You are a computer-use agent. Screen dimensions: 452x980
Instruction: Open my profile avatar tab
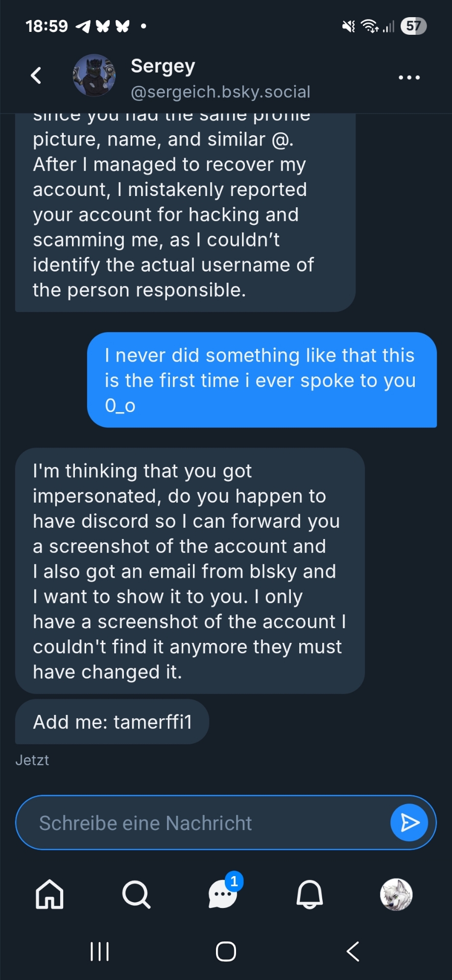coord(396,894)
